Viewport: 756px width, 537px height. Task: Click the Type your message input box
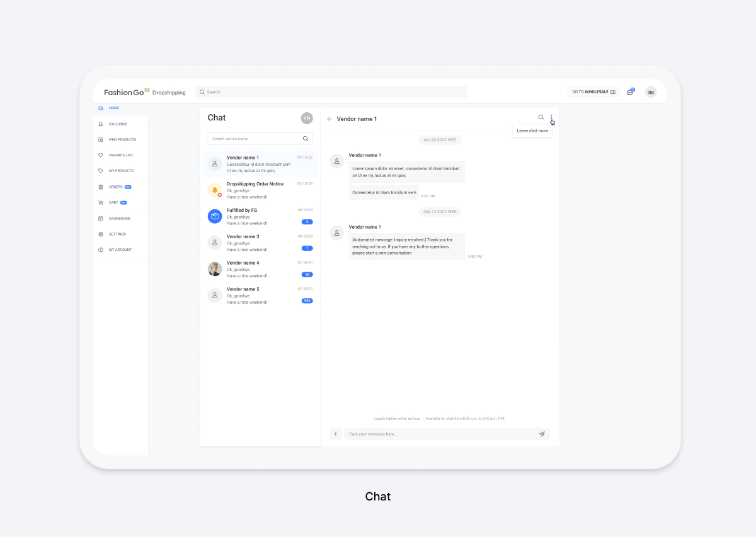440,434
